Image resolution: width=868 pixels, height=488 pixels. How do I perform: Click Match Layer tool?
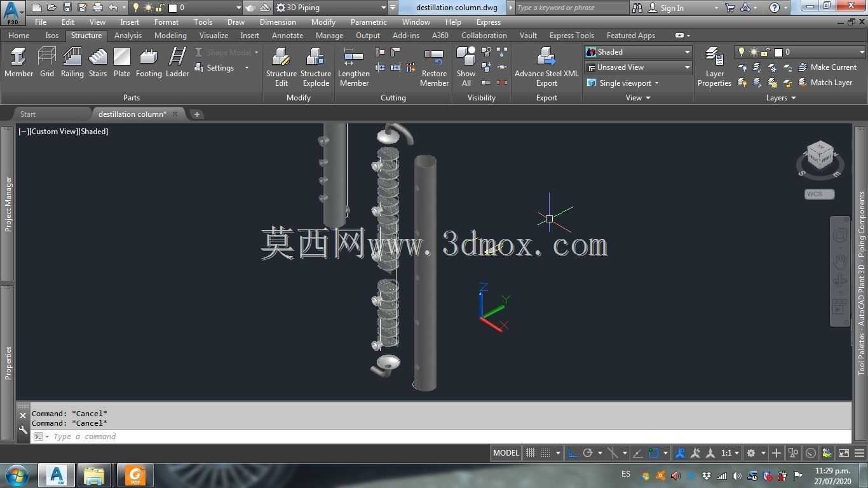tap(825, 83)
